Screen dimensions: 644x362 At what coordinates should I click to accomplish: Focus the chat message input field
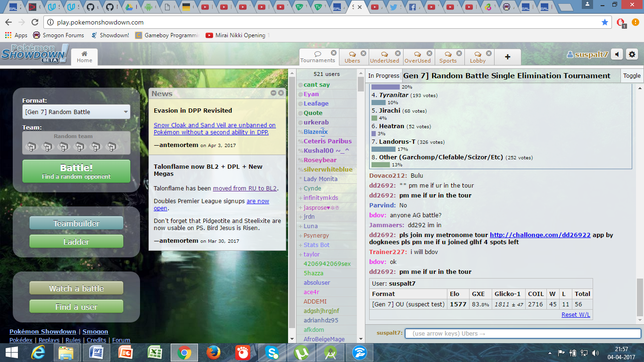coord(523,333)
